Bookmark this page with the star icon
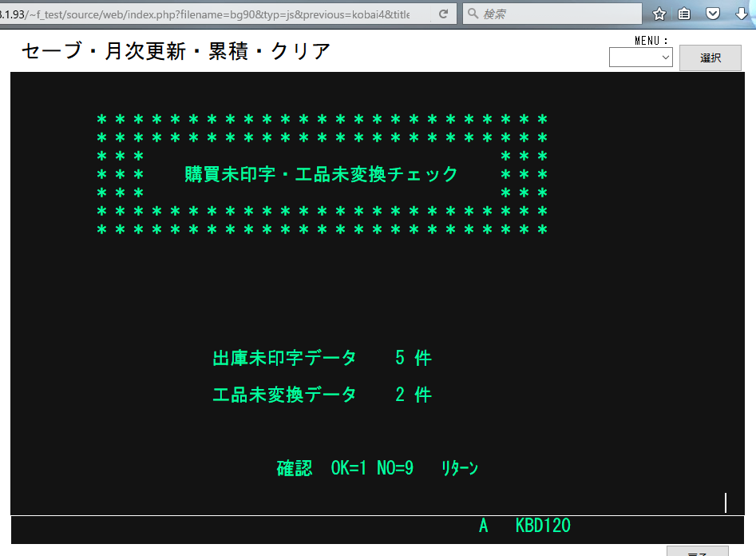 pyautogui.click(x=659, y=14)
